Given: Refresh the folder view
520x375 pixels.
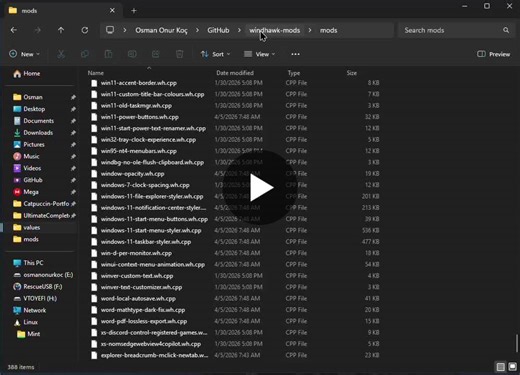Looking at the screenshot, I should click(85, 30).
